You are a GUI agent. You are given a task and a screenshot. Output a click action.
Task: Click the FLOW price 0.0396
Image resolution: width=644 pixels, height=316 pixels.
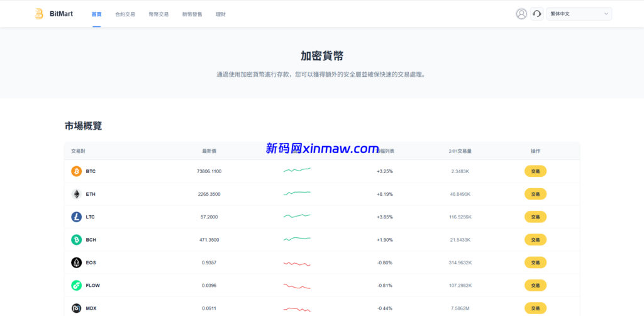(x=209, y=285)
